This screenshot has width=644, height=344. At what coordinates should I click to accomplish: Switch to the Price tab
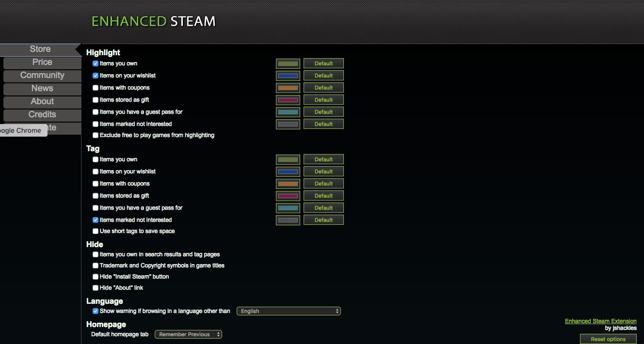click(x=42, y=62)
